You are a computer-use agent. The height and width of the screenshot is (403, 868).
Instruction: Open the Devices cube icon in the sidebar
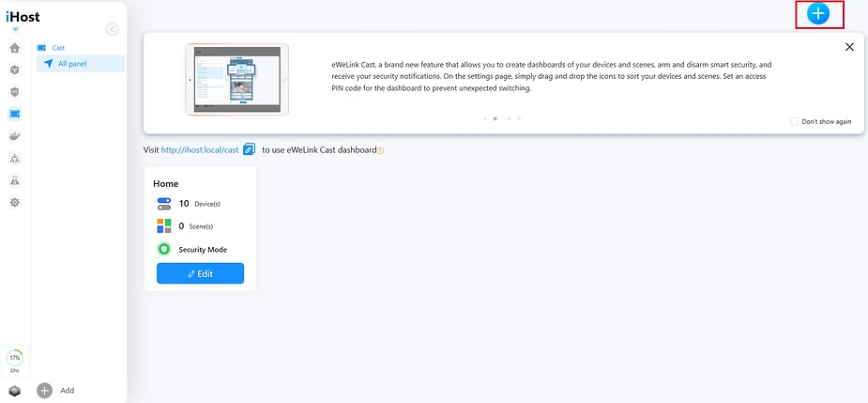14,70
